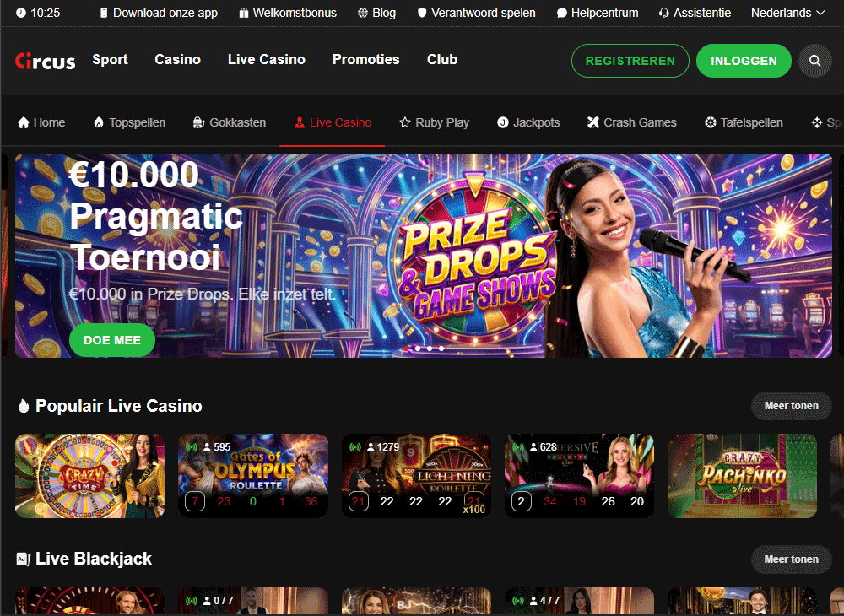Image resolution: width=844 pixels, height=616 pixels.
Task: Click the headset icon for Assistentie
Action: [663, 13]
